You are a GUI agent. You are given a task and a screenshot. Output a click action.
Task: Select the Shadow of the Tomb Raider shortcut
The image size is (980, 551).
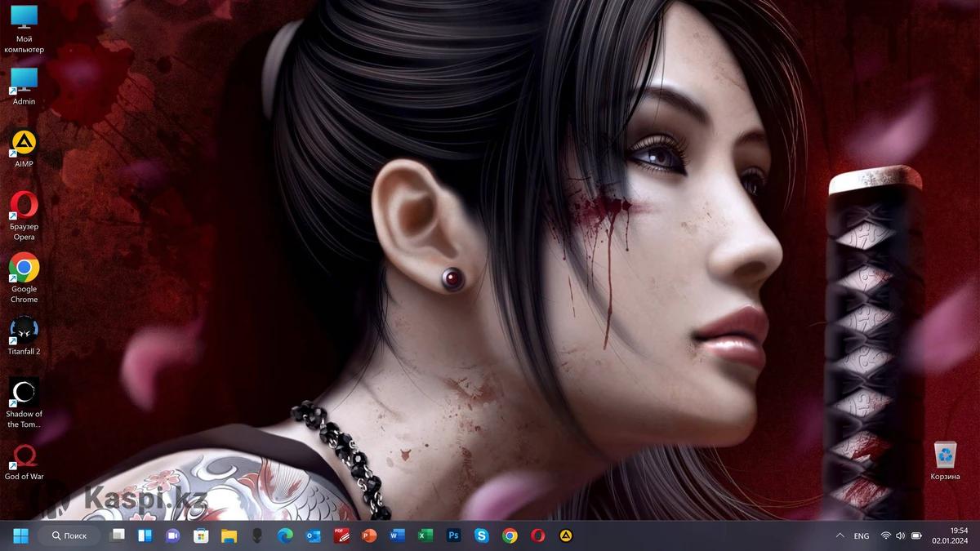click(x=24, y=403)
